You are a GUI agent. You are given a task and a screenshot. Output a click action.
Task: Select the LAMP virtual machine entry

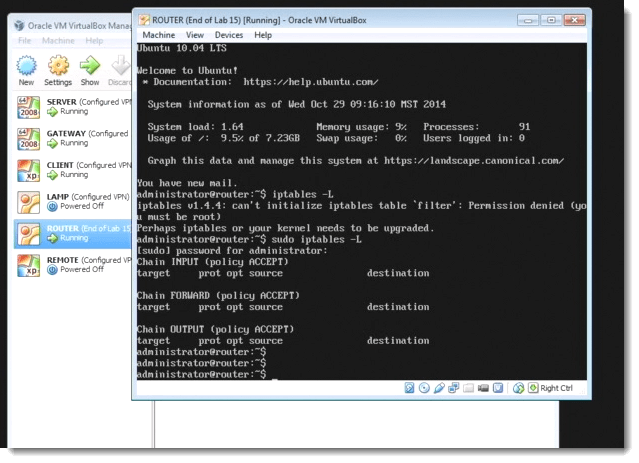coord(73,202)
